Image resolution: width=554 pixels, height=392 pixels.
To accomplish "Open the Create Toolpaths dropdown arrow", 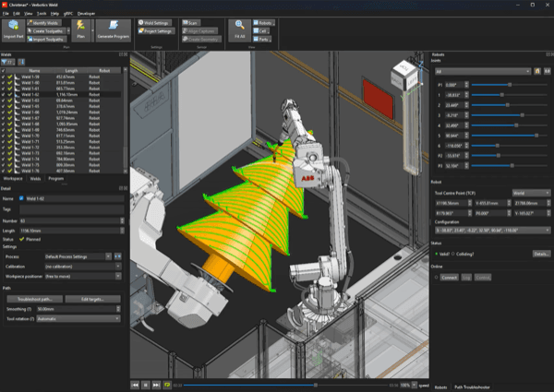I will click(68, 31).
